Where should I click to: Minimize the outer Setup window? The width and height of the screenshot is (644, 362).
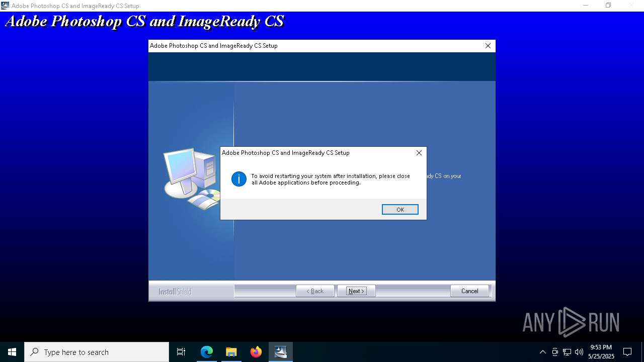point(586,6)
